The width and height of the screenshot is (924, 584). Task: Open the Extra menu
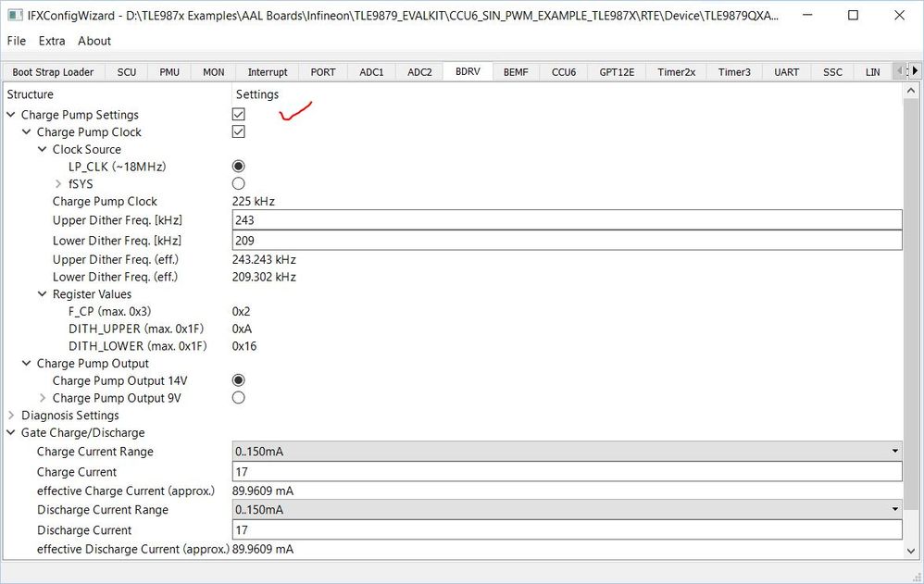[x=52, y=41]
